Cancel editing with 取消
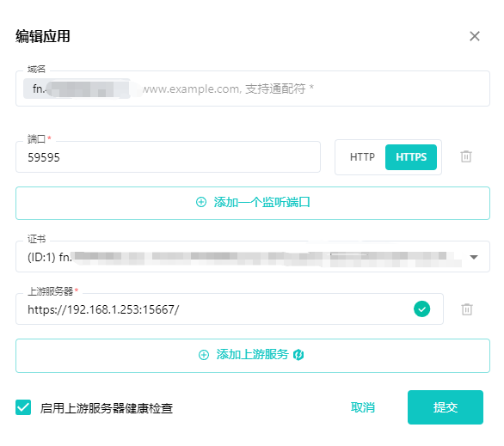Viewport: 504px width, 446px height. click(363, 407)
